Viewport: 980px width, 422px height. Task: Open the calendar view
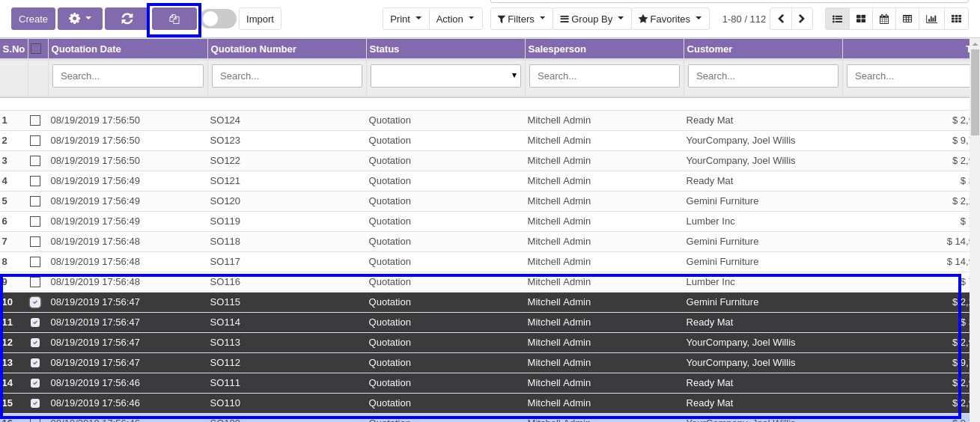884,19
